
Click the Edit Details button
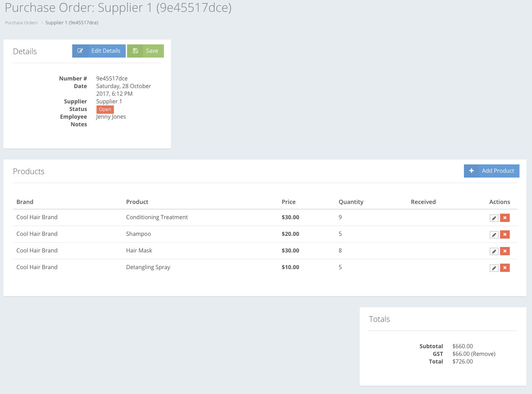(x=99, y=51)
